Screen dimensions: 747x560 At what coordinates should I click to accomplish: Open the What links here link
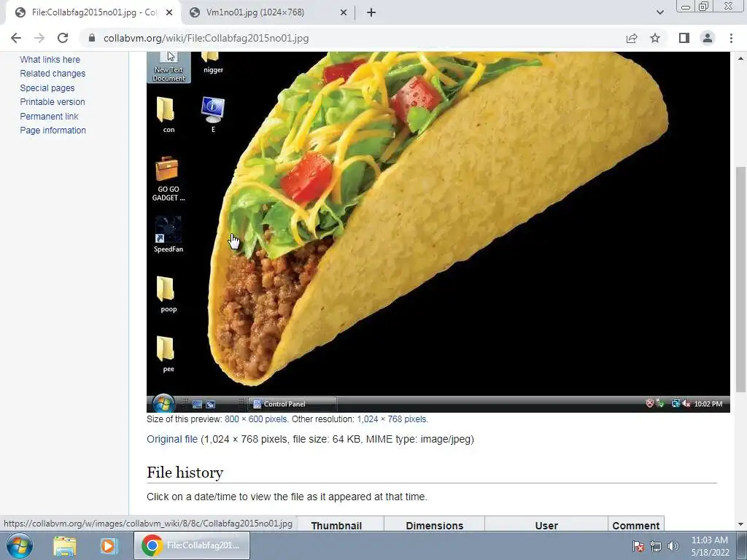(50, 60)
